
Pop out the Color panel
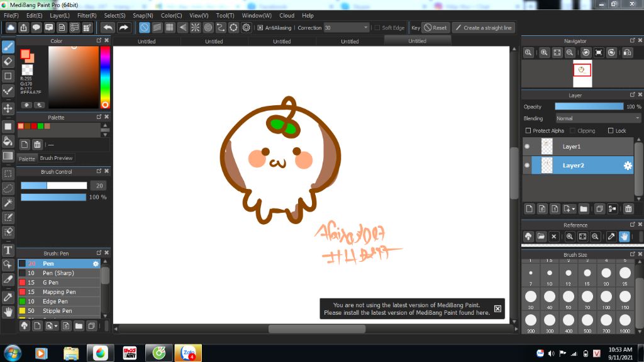pyautogui.click(x=99, y=40)
